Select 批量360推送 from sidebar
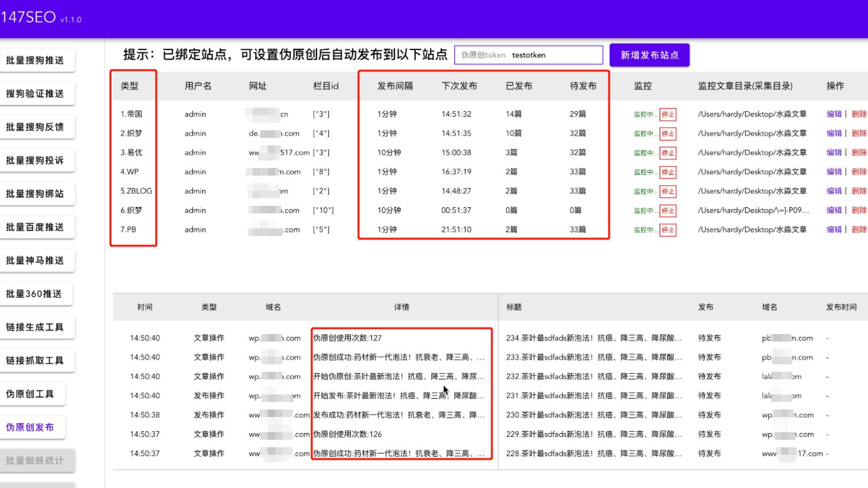Image resolution: width=868 pixels, height=488 pixels. [37, 293]
